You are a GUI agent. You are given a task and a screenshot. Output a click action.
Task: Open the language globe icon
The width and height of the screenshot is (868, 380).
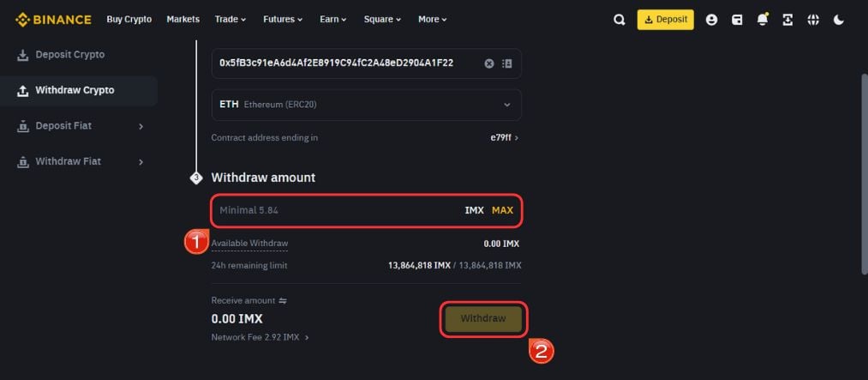(x=813, y=20)
